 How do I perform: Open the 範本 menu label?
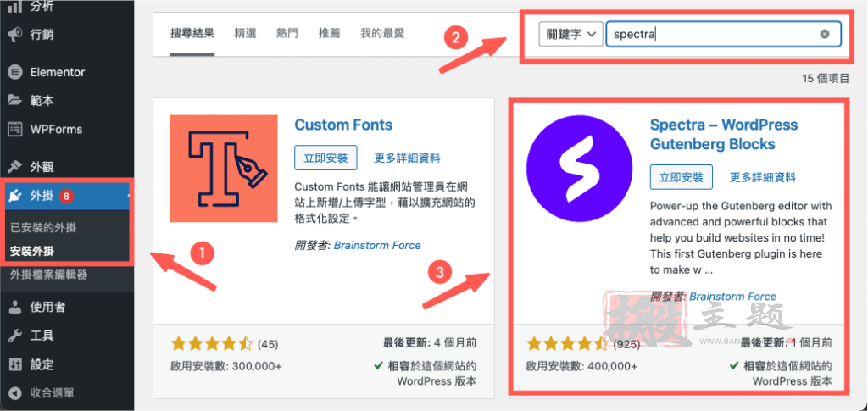[42, 101]
